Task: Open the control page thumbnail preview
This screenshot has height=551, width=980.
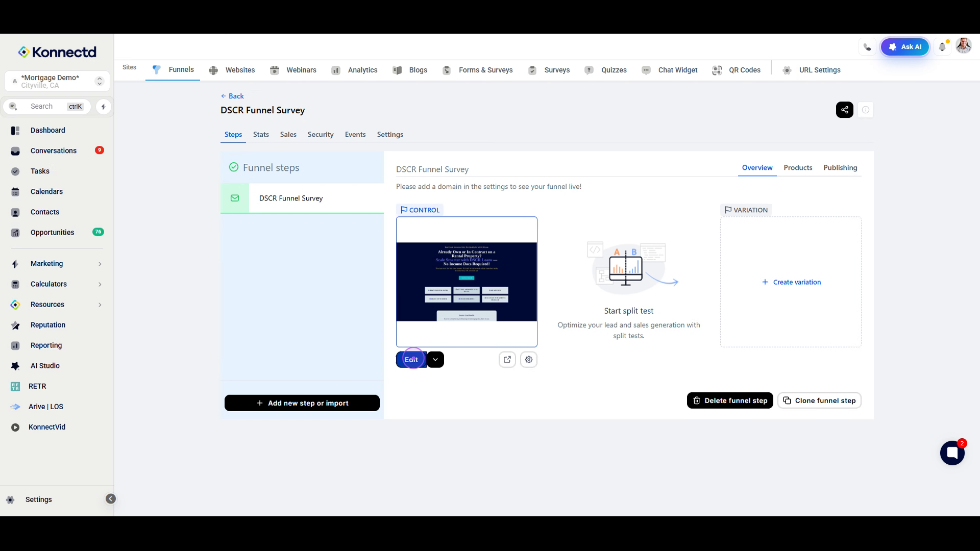Action: point(467,282)
